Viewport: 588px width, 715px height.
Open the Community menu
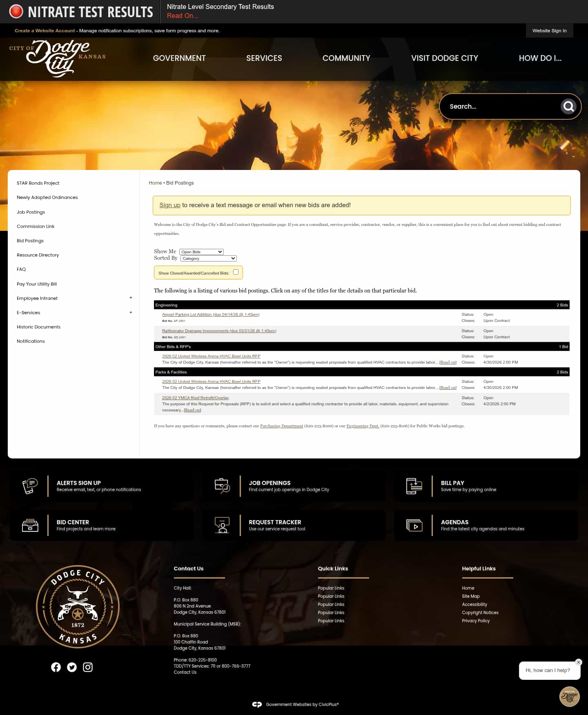pyautogui.click(x=346, y=58)
